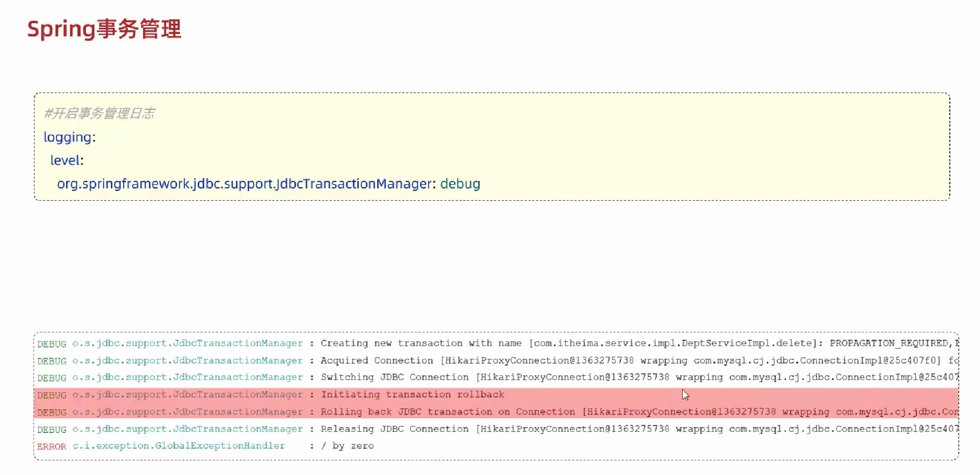Click the '/ by zero' error message
Screen dimensions: 980x475
point(347,446)
